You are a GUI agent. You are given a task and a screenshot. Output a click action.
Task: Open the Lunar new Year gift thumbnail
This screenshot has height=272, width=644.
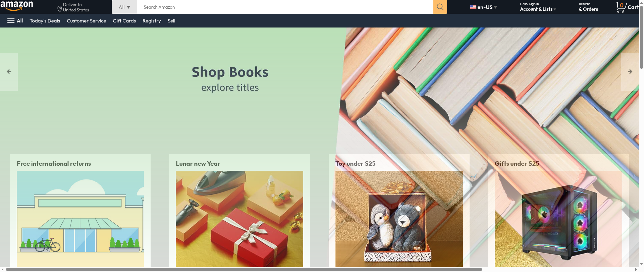pos(239,219)
